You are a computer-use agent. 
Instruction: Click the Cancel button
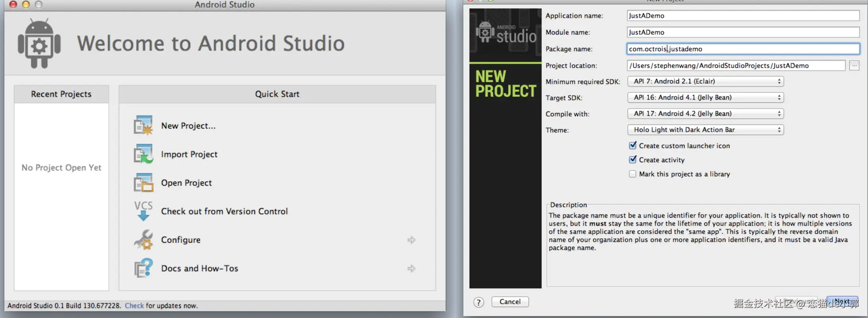click(x=510, y=302)
